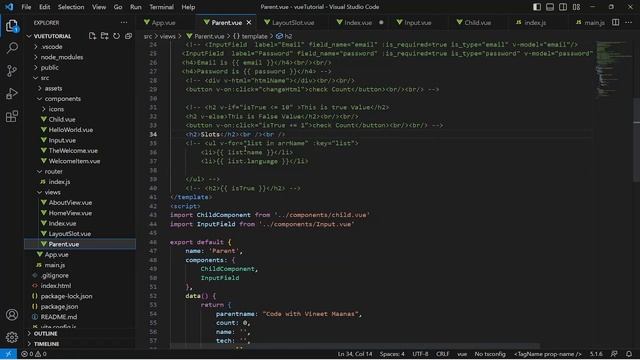
Task: Open HelloWorld.vue in the Explorer
Action: (71, 130)
